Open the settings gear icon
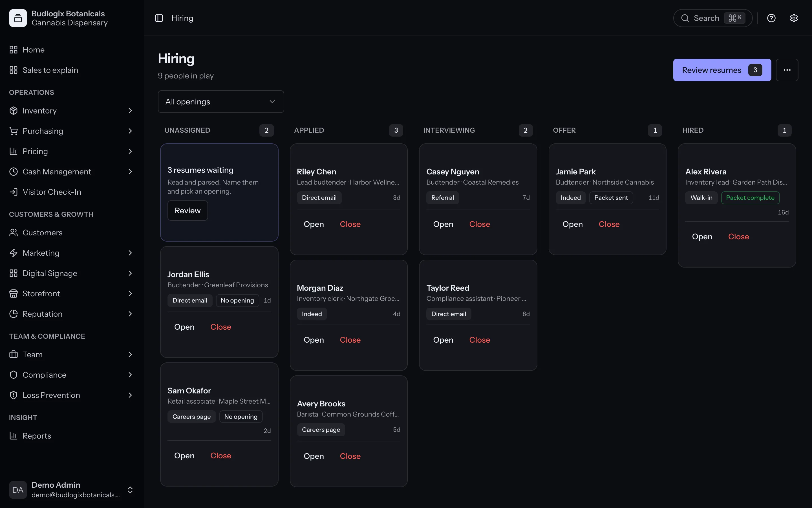The height and width of the screenshot is (508, 812). pyautogui.click(x=794, y=18)
